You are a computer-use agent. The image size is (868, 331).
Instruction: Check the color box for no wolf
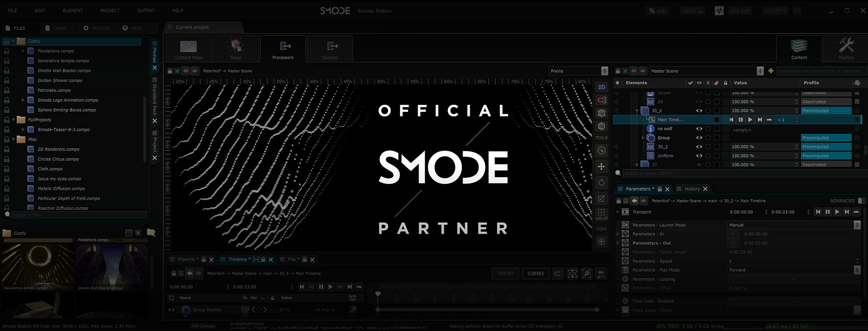click(x=717, y=129)
